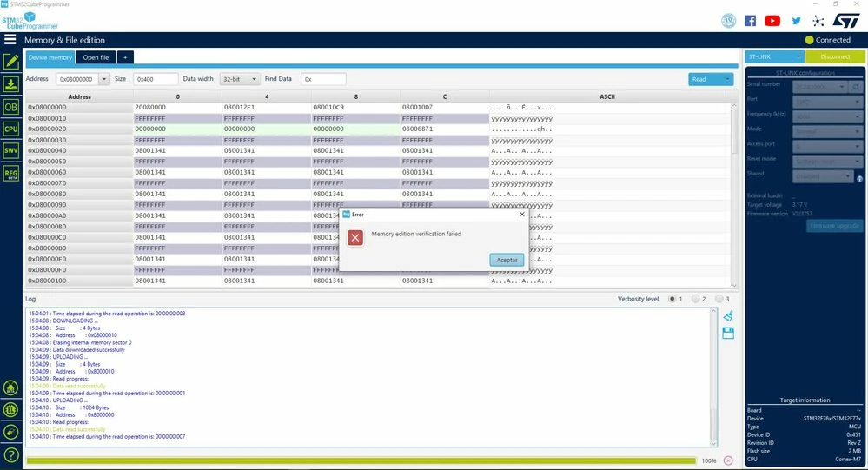Save the log with the floppy disk icon
Viewport: 868px width, 470px height.
(x=728, y=333)
